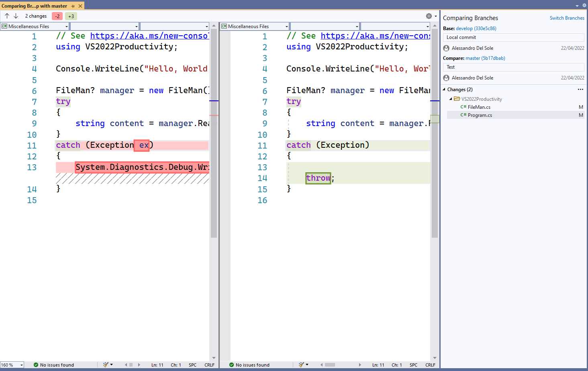Navigate to previous change using up arrow
The width and height of the screenshot is (588, 371).
click(x=7, y=16)
